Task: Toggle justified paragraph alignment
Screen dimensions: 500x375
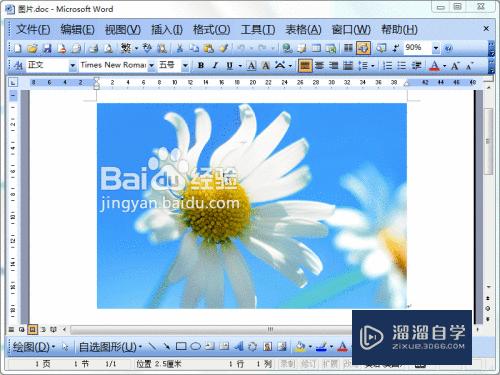Action: click(x=305, y=66)
